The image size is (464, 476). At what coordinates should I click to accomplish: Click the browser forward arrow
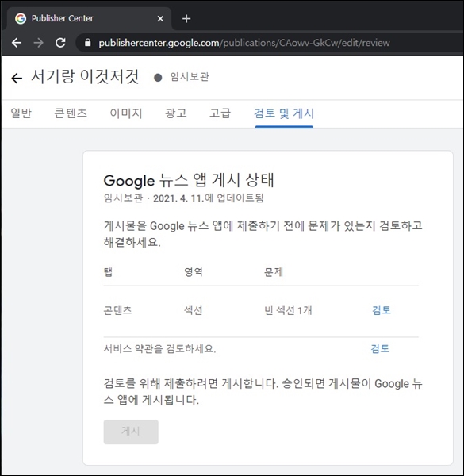[39, 43]
